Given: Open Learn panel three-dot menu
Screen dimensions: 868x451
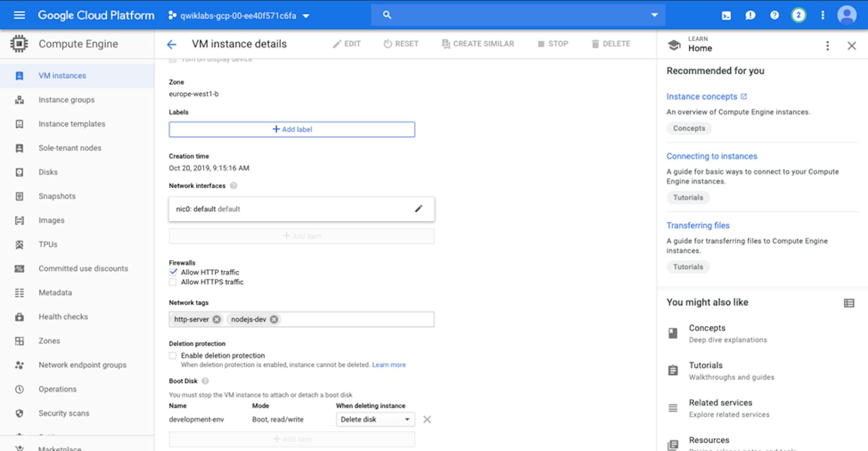Looking at the screenshot, I should pos(827,46).
